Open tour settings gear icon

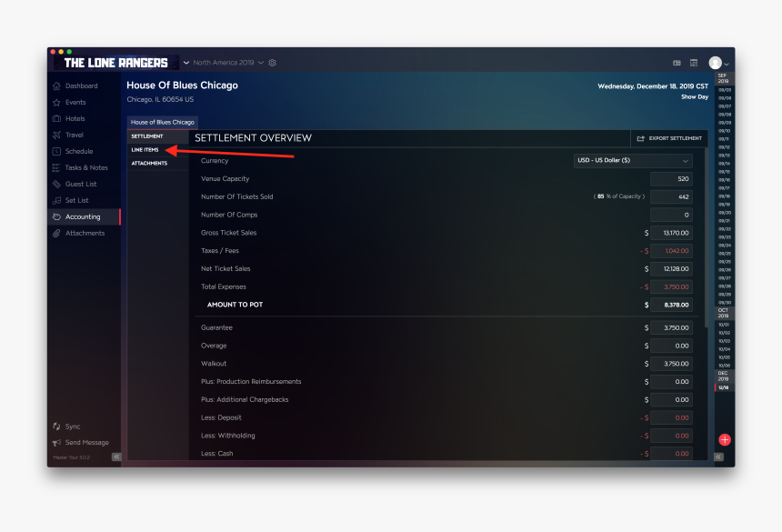coord(272,63)
